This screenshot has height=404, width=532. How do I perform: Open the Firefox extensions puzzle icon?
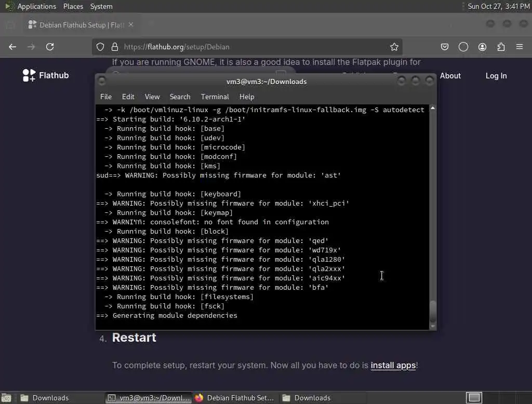[501, 47]
